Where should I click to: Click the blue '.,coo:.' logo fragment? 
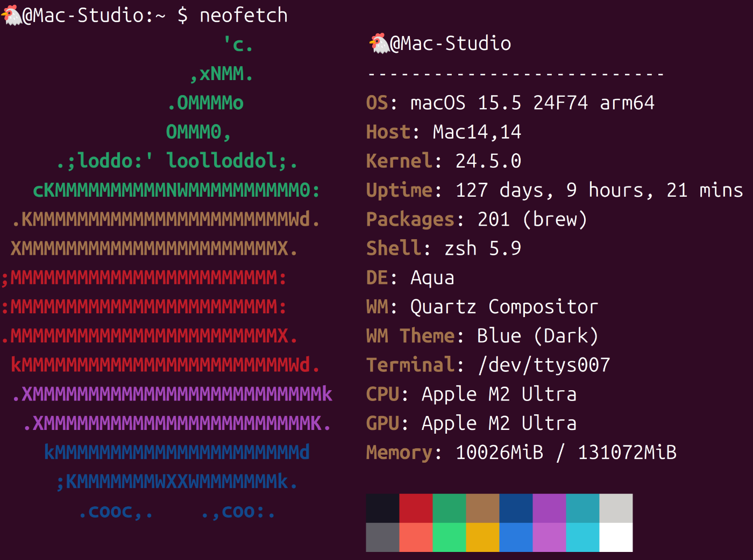[x=238, y=511]
